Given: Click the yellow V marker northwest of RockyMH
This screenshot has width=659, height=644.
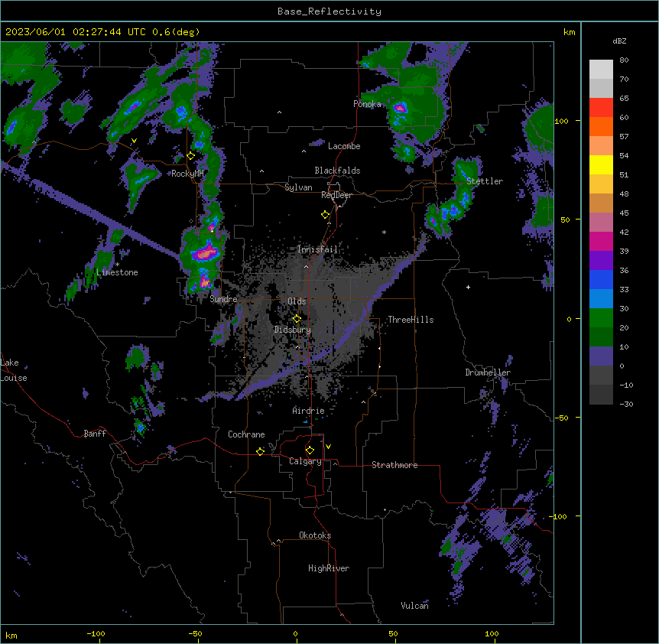Looking at the screenshot, I should pyautogui.click(x=134, y=141).
